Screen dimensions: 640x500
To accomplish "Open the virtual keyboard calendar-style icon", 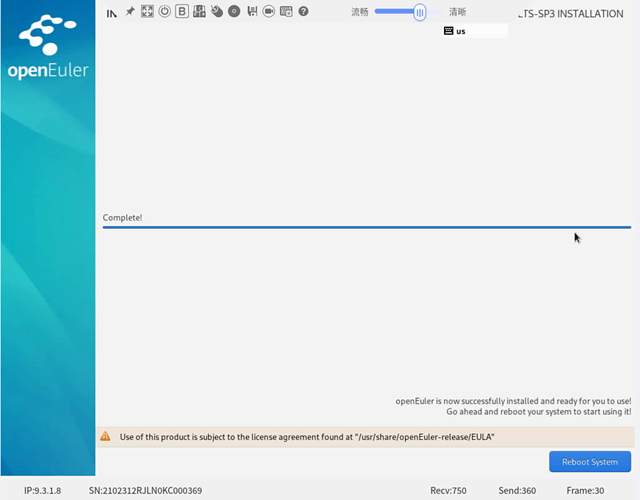I will point(286,12).
